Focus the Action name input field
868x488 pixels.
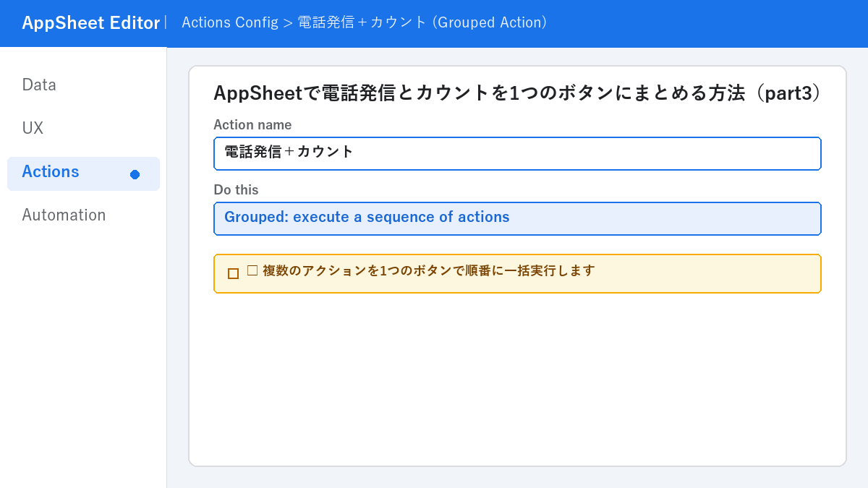coord(517,153)
